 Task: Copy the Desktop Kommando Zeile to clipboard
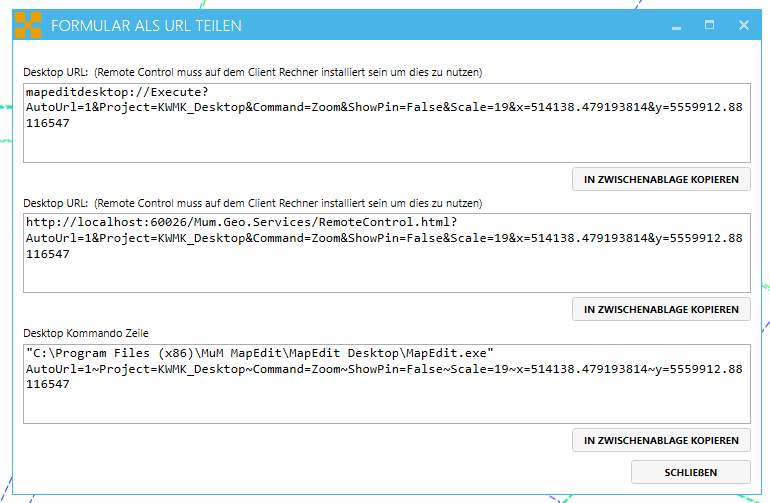point(661,440)
